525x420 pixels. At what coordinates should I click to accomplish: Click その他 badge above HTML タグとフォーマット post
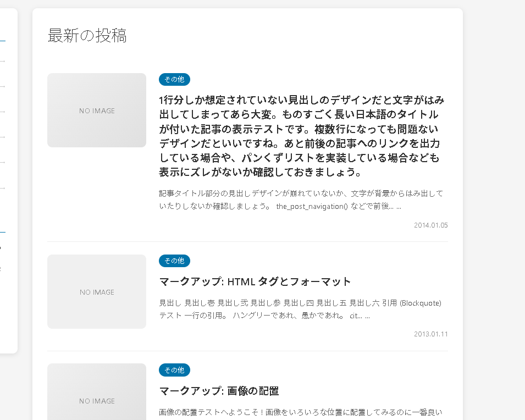coord(174,261)
